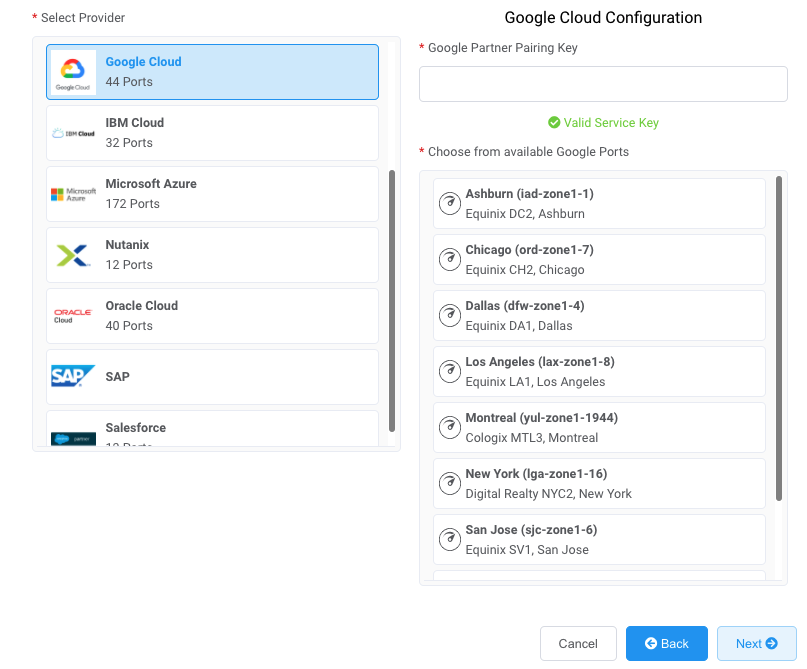Click the '44 Ports' text under Google Cloud
The width and height of the screenshot is (807, 669).
tap(129, 82)
